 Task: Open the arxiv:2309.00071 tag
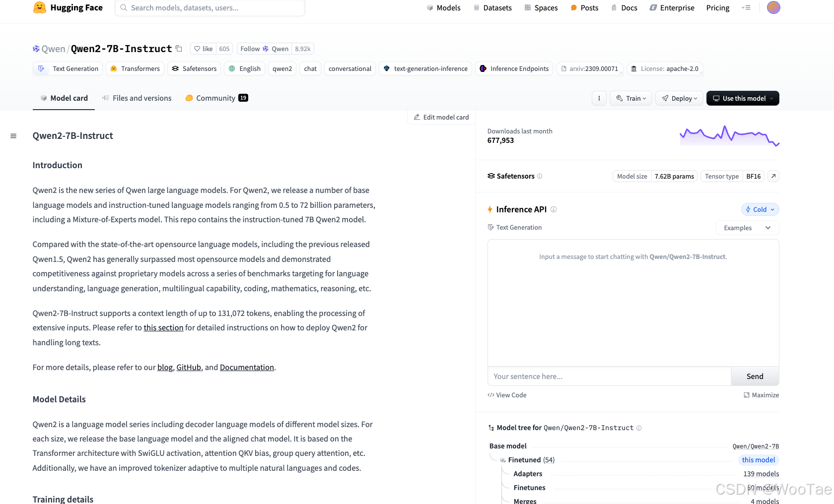click(590, 68)
